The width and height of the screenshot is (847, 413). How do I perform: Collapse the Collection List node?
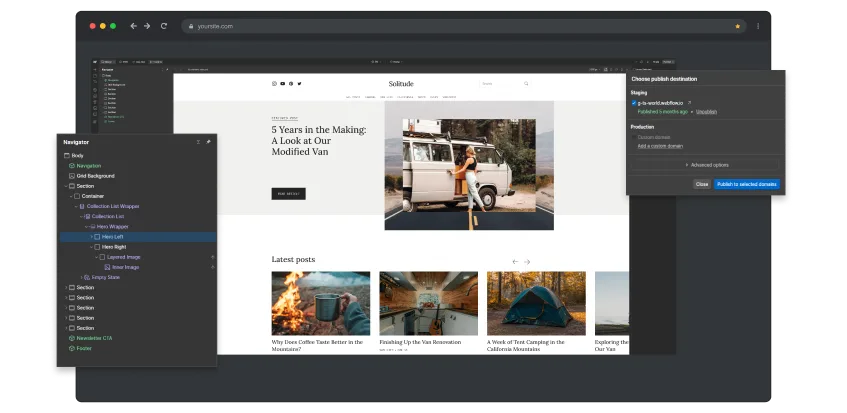pos(81,216)
